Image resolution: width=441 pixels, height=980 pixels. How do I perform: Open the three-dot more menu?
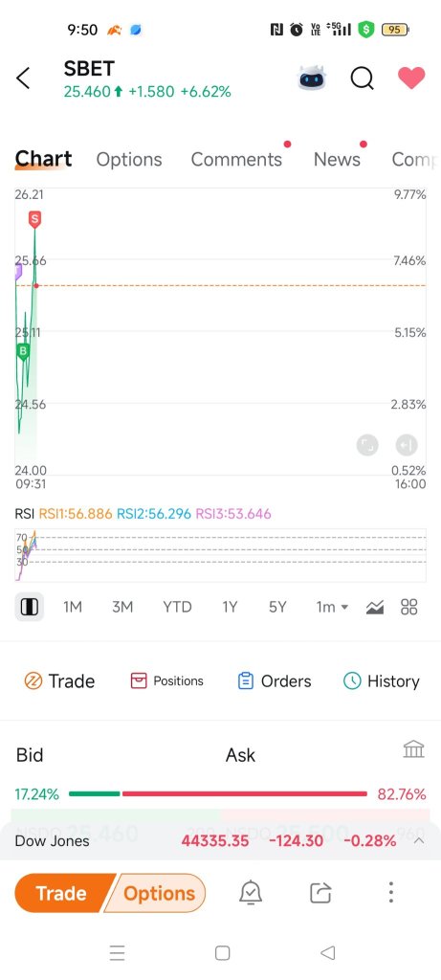coord(390,893)
